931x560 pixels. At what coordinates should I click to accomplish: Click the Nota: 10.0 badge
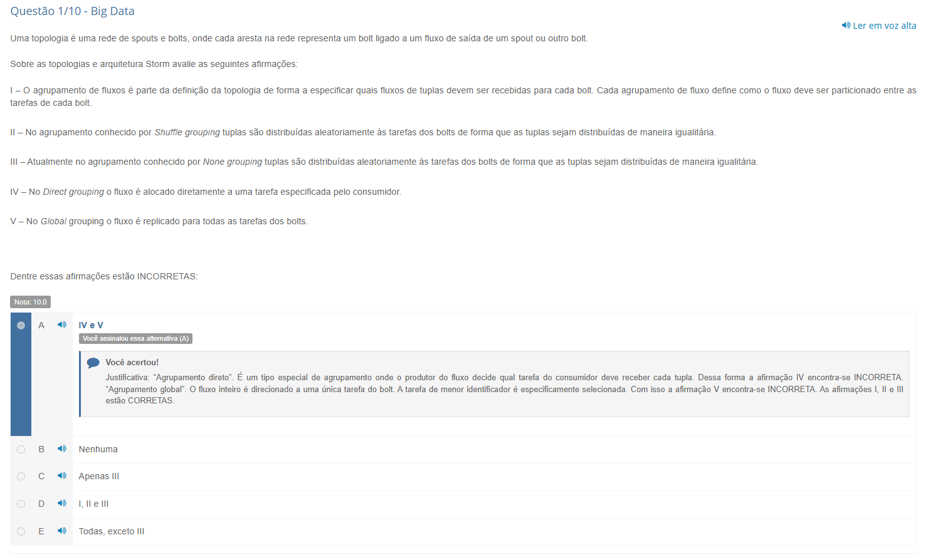[x=30, y=302]
